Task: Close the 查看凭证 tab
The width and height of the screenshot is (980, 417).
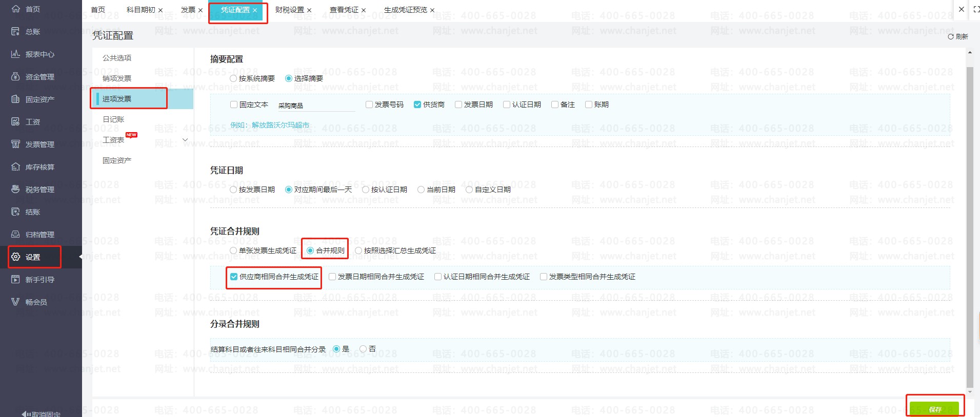Action: point(364,10)
